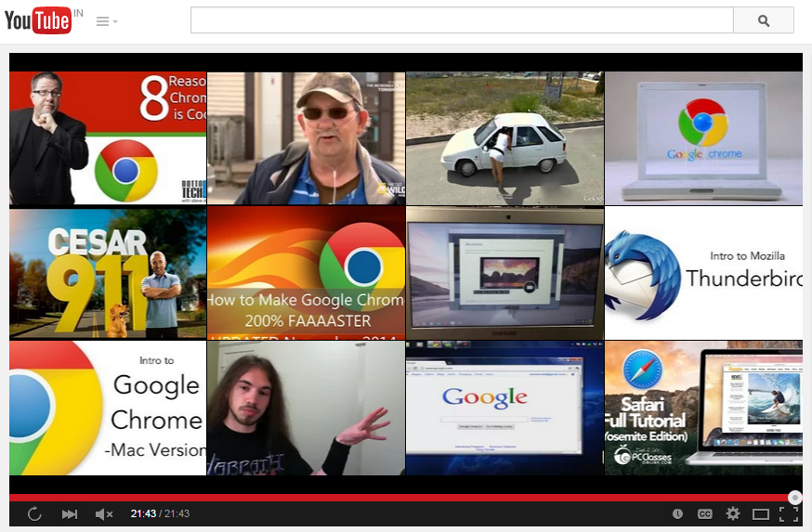Screen dimensions: 812x532
Task: Replay the video with the replay icon
Action: tap(34, 513)
